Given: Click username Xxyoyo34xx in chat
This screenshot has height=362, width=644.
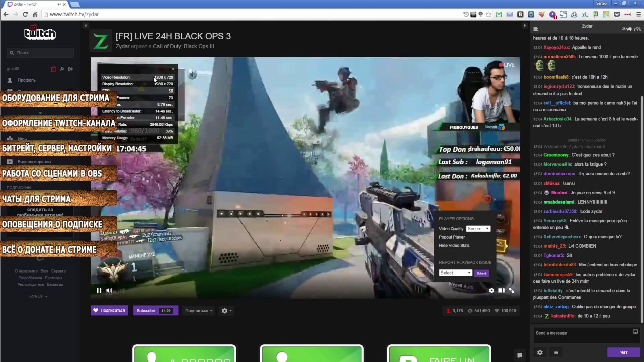Looking at the screenshot, I should 556,47.
